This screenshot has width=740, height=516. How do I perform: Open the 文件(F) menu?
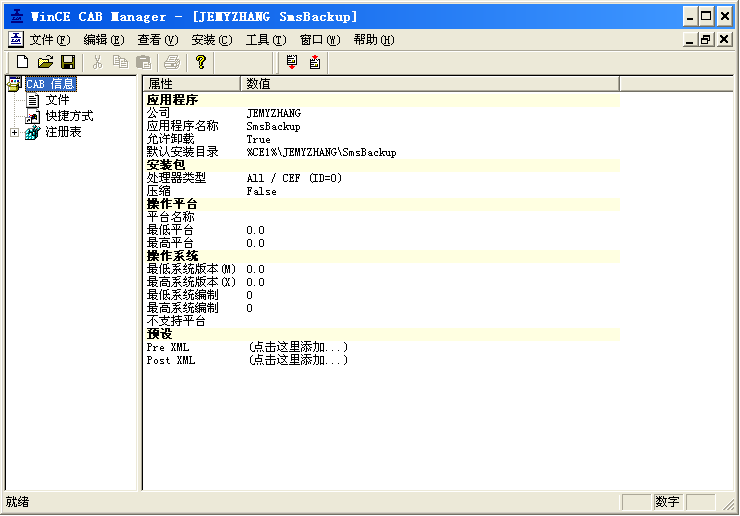coord(50,40)
